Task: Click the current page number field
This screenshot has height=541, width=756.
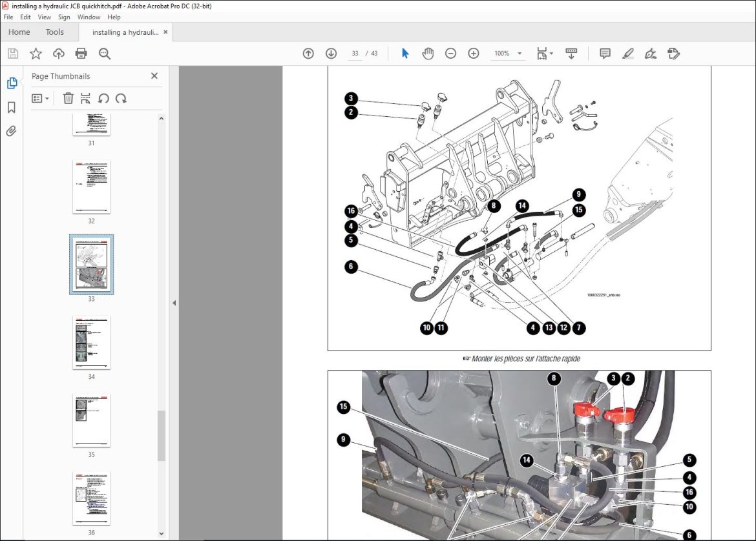Action: point(355,54)
